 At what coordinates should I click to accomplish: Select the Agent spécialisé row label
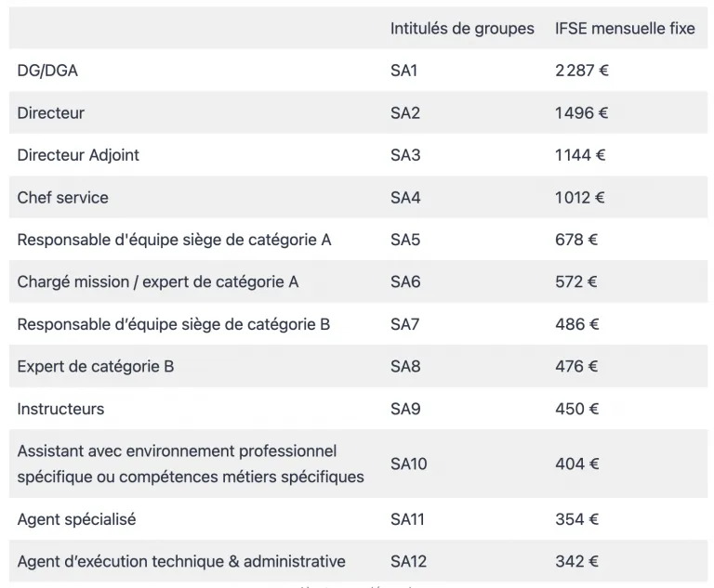[76, 519]
